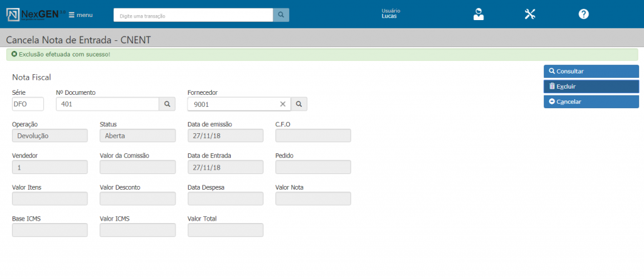Image resolution: width=644 pixels, height=279 pixels.
Task: Focus the transaction search input
Action: [x=193, y=14]
